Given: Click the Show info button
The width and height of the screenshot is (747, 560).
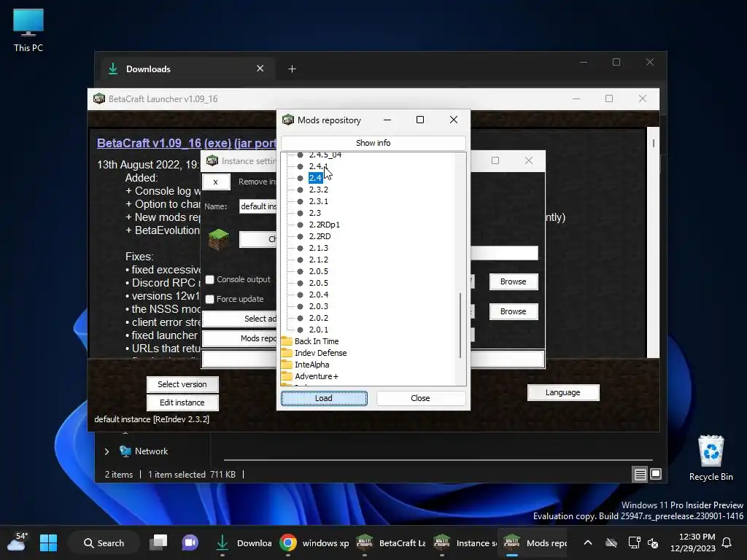Looking at the screenshot, I should pos(373,143).
